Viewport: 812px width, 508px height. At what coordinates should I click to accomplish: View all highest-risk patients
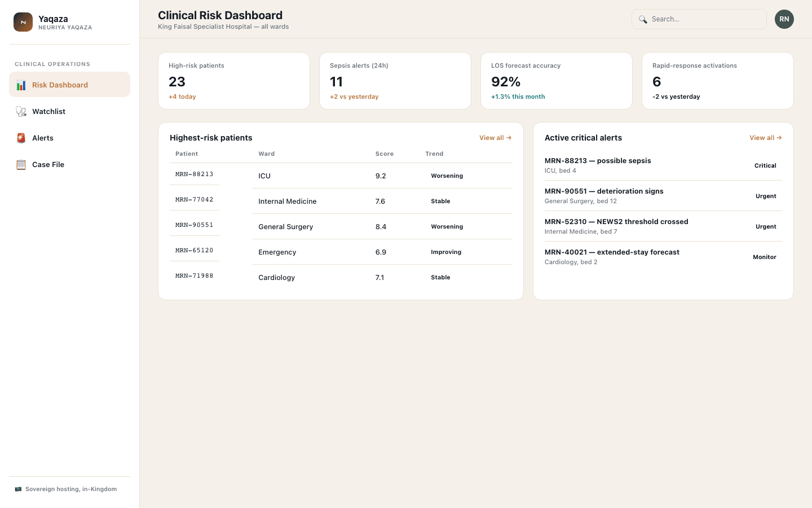coord(495,138)
